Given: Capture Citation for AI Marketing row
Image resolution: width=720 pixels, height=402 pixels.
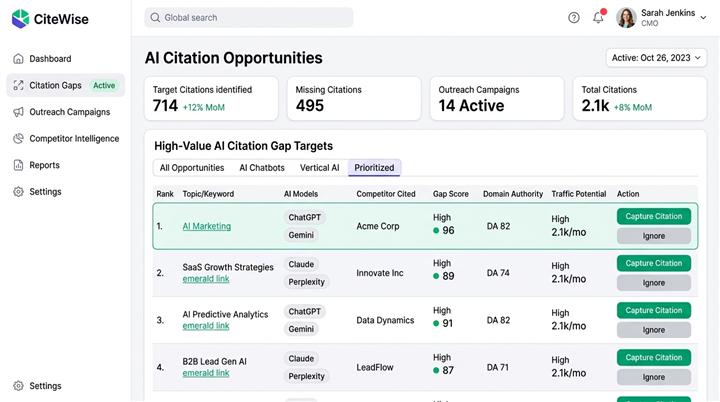Looking at the screenshot, I should pyautogui.click(x=653, y=216).
